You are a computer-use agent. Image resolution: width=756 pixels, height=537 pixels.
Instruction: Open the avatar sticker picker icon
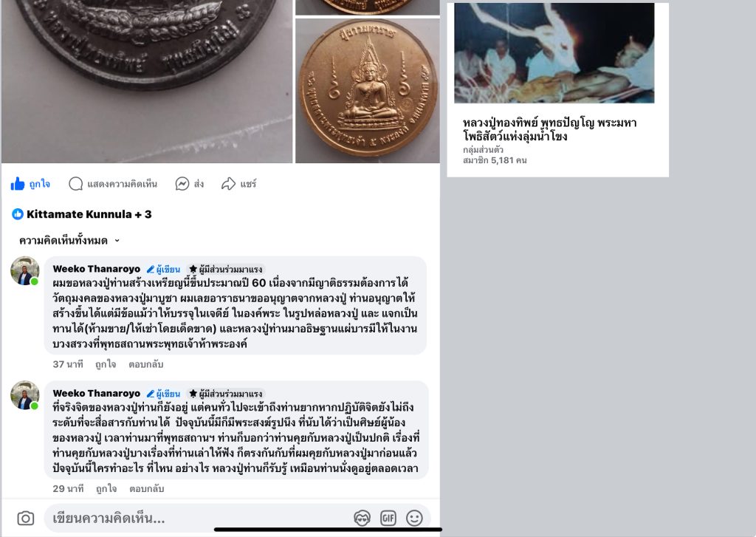[362, 519]
